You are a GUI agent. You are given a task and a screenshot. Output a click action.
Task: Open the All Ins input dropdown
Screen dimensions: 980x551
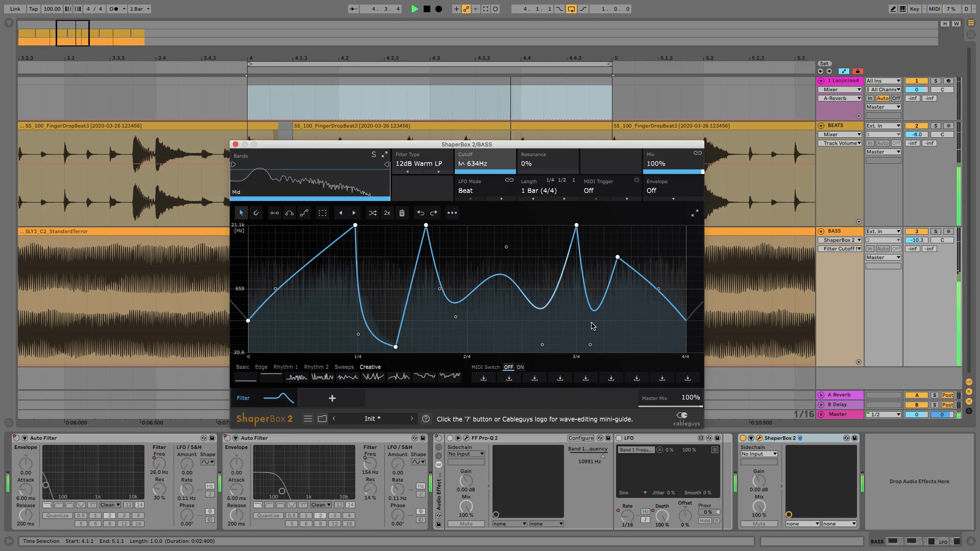tap(884, 81)
